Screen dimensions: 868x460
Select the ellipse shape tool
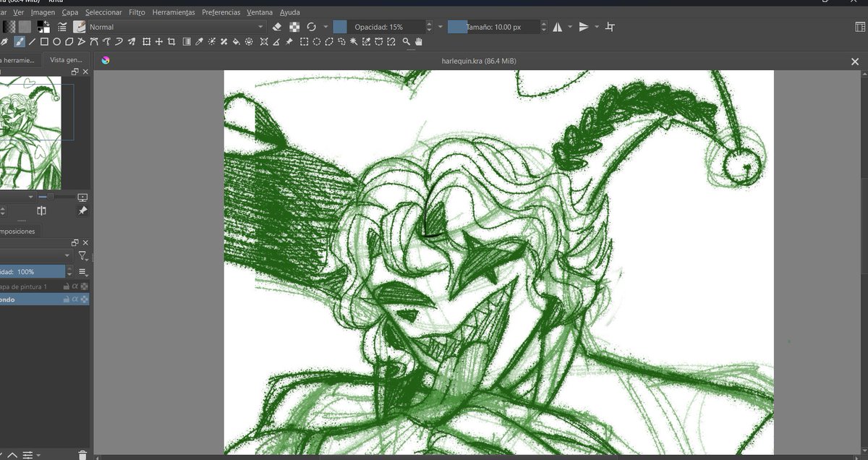click(56, 41)
